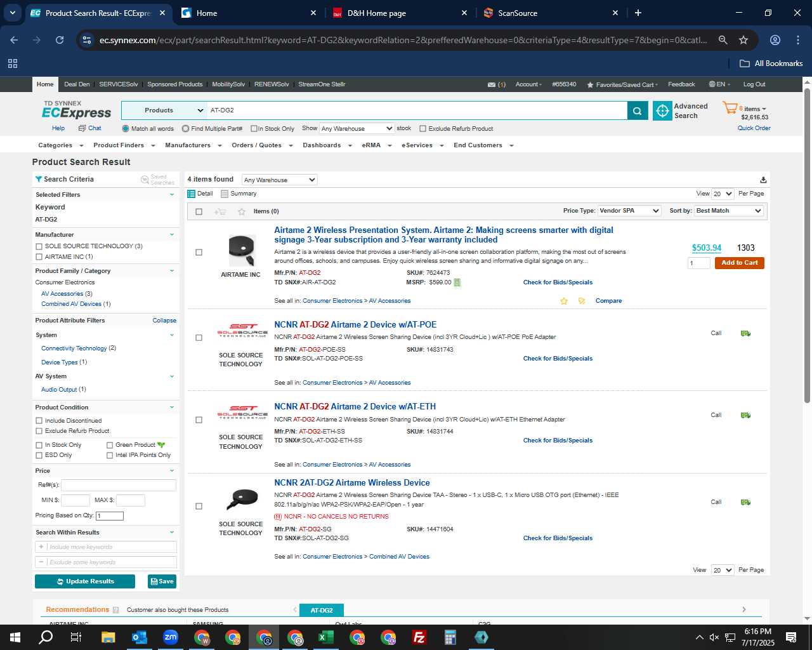Click the MSRP price sheet icon
The height and width of the screenshot is (650, 812).
pyautogui.click(x=457, y=282)
